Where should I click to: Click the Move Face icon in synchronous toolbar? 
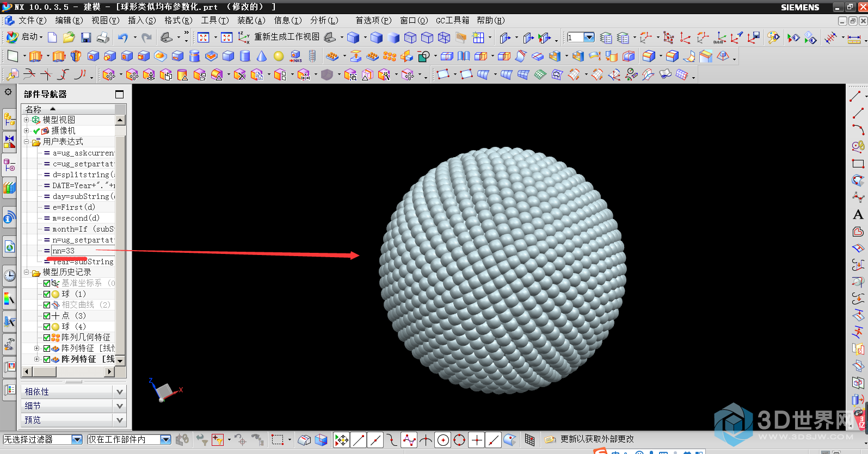coord(109,74)
